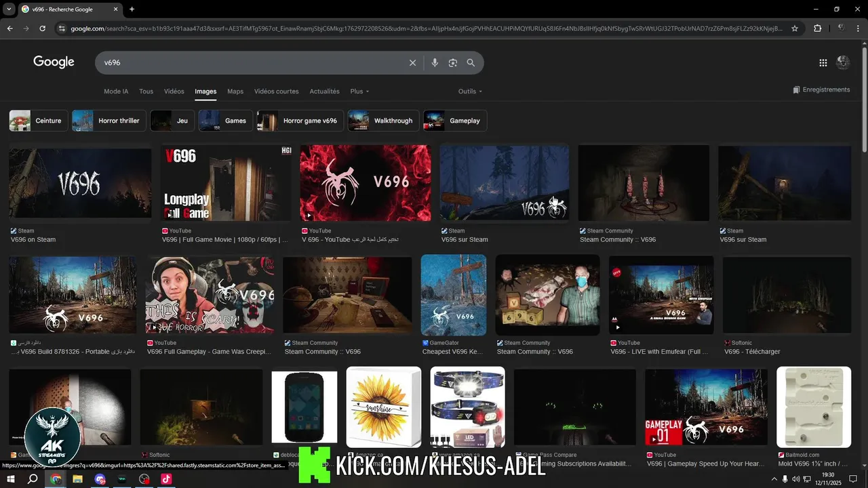The image size is (868, 488).
Task: View site information icon in address bar
Action: (x=62, y=28)
